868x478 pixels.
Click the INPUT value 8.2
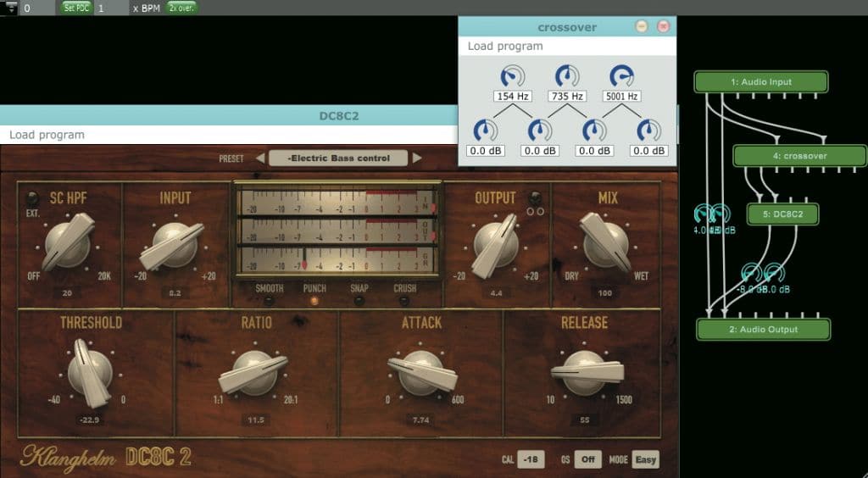coord(175,293)
